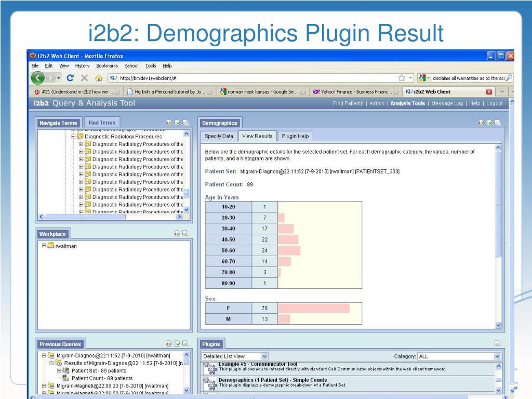Click the Logout link
The width and height of the screenshot is (532, 399).
pos(495,103)
